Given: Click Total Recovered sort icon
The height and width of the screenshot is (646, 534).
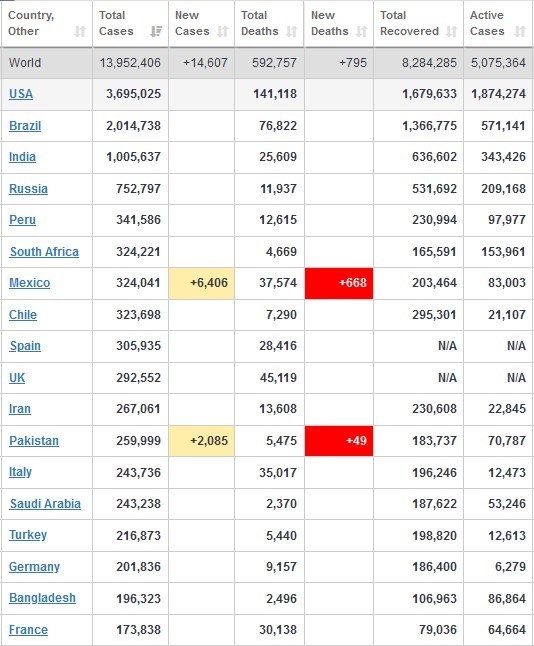Looking at the screenshot, I should pos(452,31).
